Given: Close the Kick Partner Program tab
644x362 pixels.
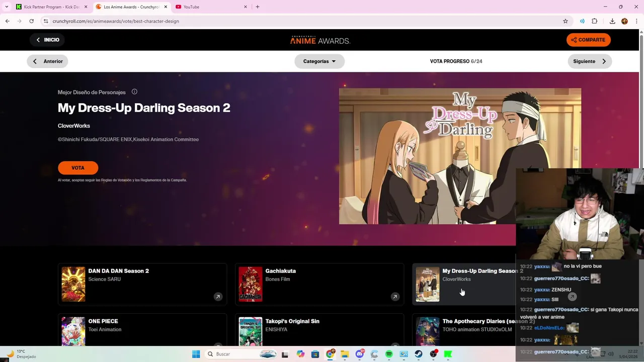Looking at the screenshot, I should pyautogui.click(x=86, y=7).
